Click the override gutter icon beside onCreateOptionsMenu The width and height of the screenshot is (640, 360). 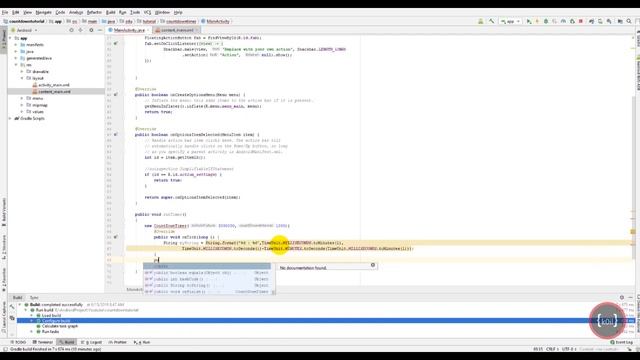tap(116, 95)
